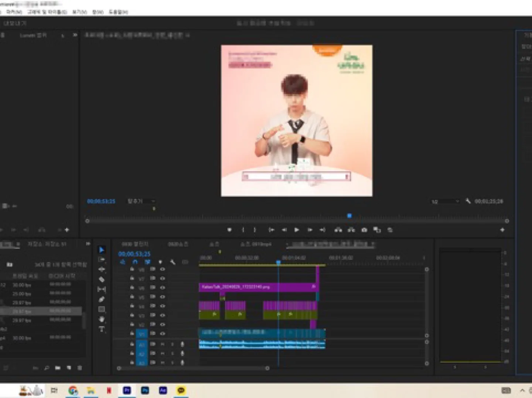Hide track V1 with eye icon
The image size is (532, 398).
[x=162, y=333]
